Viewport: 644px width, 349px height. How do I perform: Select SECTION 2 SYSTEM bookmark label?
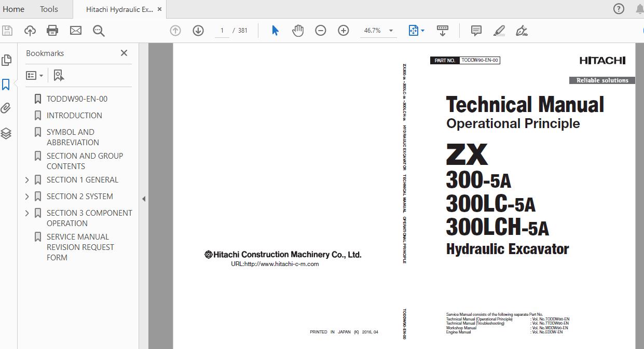point(80,197)
